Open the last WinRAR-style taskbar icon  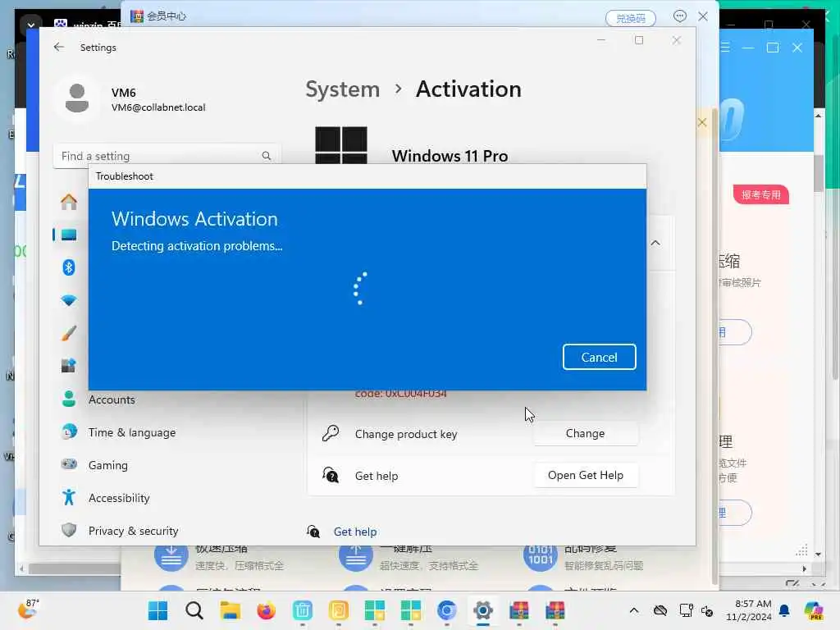click(555, 610)
